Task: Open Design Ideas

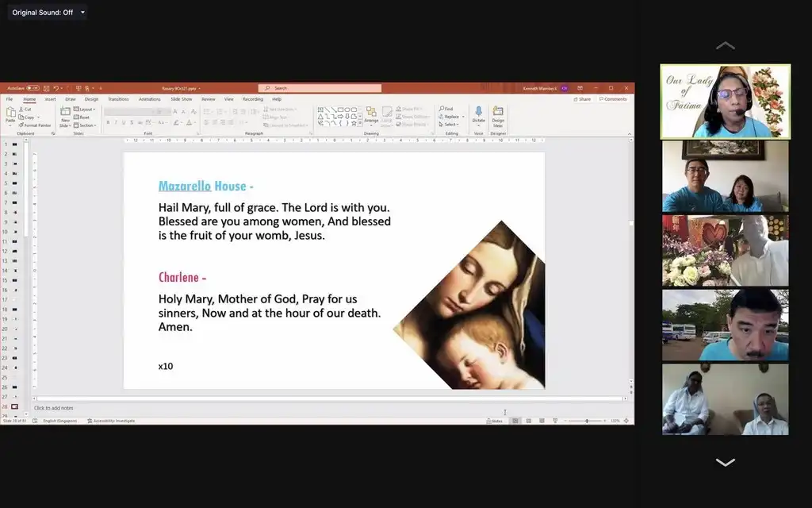Action: 498,117
